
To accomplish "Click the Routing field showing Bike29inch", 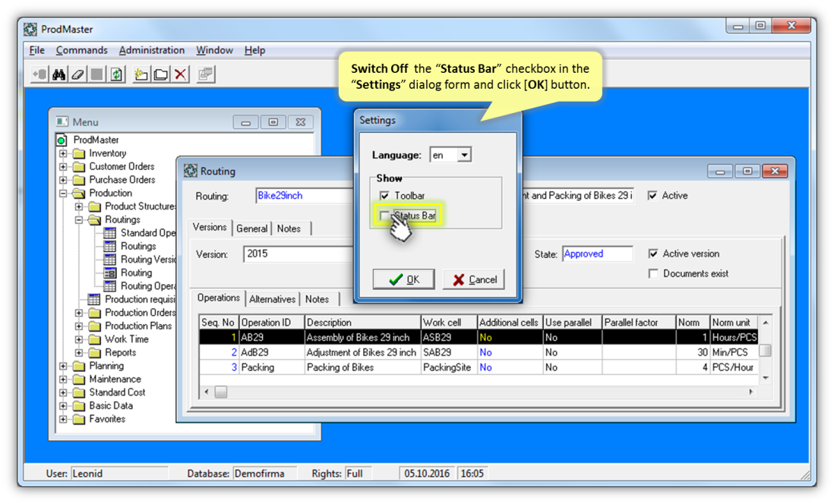I will click(303, 196).
